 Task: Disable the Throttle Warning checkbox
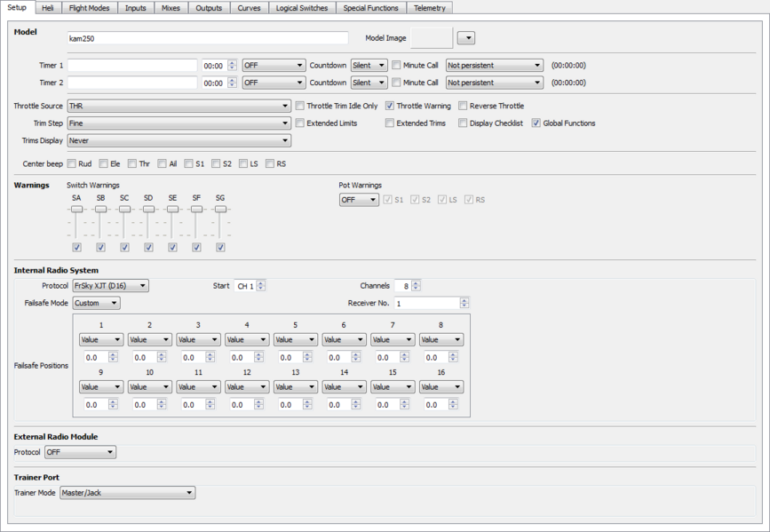[390, 106]
